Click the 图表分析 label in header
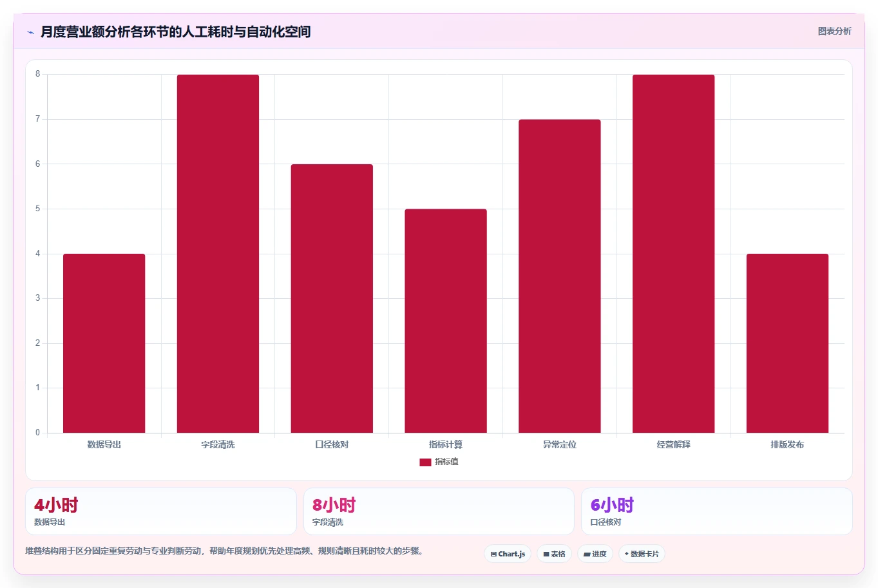 point(834,31)
